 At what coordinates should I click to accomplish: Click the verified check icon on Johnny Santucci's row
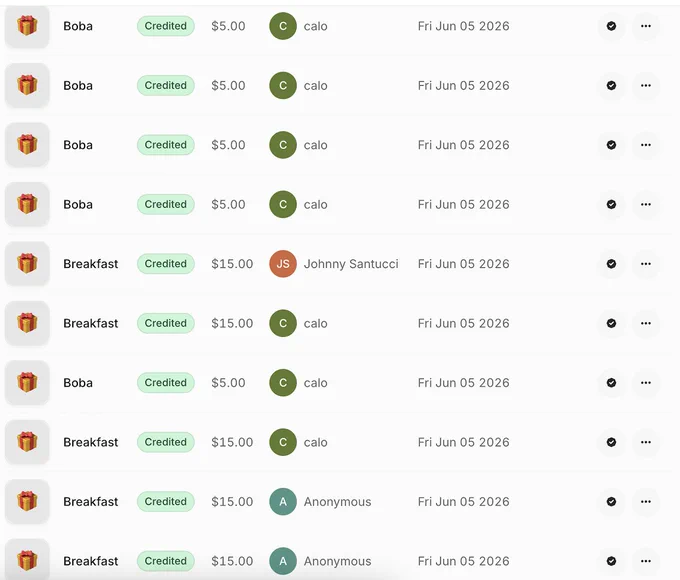pyautogui.click(x=611, y=264)
